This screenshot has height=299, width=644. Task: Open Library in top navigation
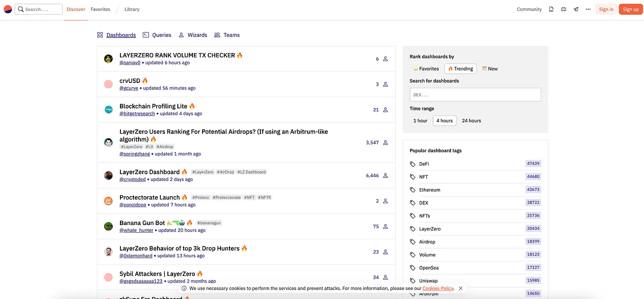pos(132,9)
